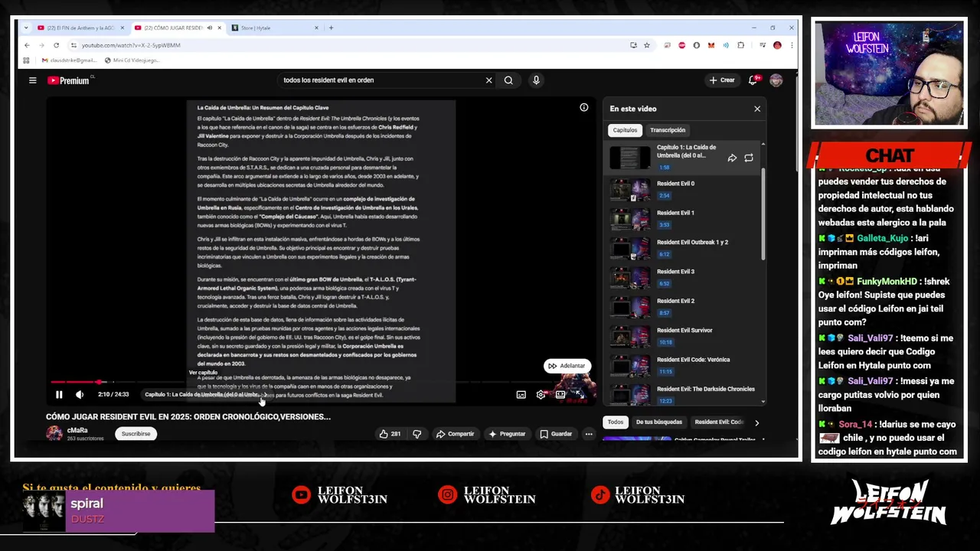This screenshot has height=551, width=980.
Task: Reload the page in Chrome
Action: click(56, 45)
